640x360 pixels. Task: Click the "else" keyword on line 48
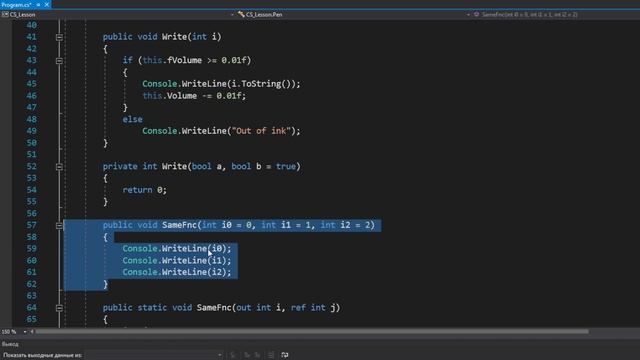click(x=132, y=119)
